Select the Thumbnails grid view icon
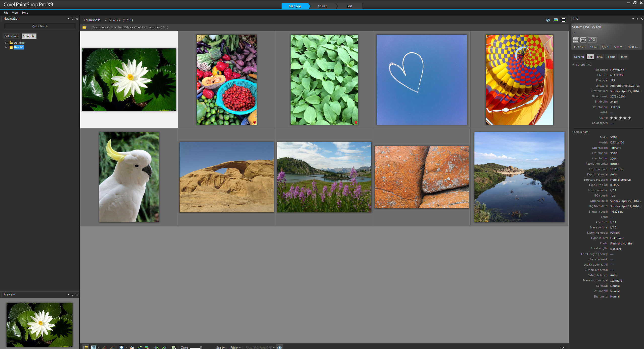The height and width of the screenshot is (349, 644). 563,20
